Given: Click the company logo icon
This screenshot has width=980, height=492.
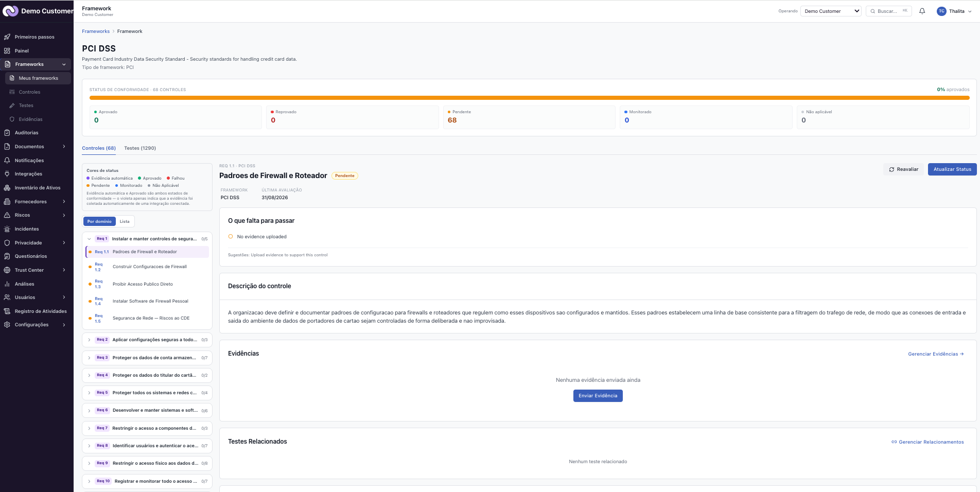Looking at the screenshot, I should pyautogui.click(x=10, y=11).
